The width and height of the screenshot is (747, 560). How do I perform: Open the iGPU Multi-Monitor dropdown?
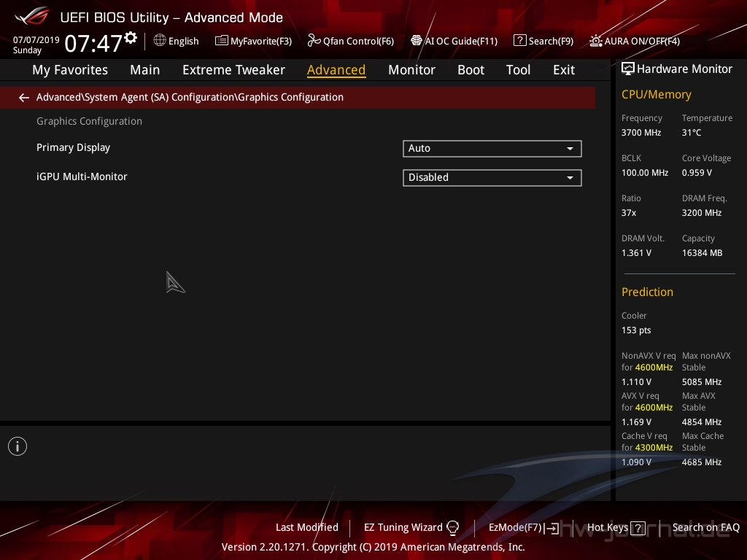click(492, 178)
